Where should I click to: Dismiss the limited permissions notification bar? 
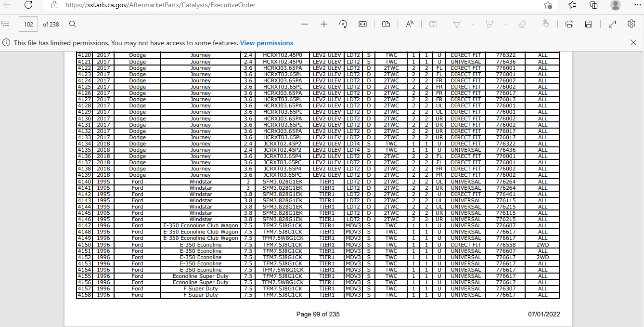(x=633, y=42)
